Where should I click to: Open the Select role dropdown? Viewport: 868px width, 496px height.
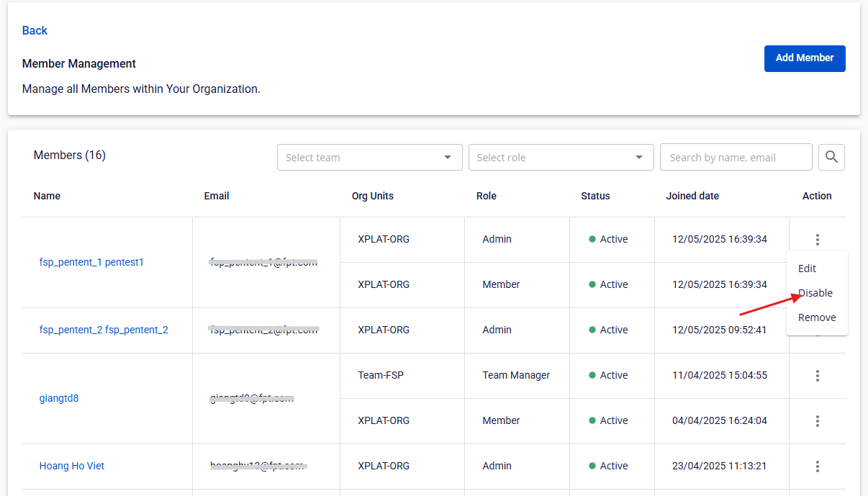[561, 158]
